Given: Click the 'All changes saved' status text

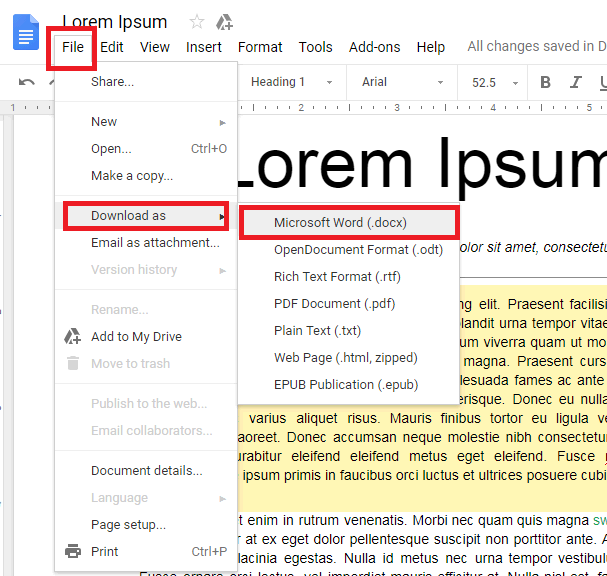Looking at the screenshot, I should tap(537, 46).
